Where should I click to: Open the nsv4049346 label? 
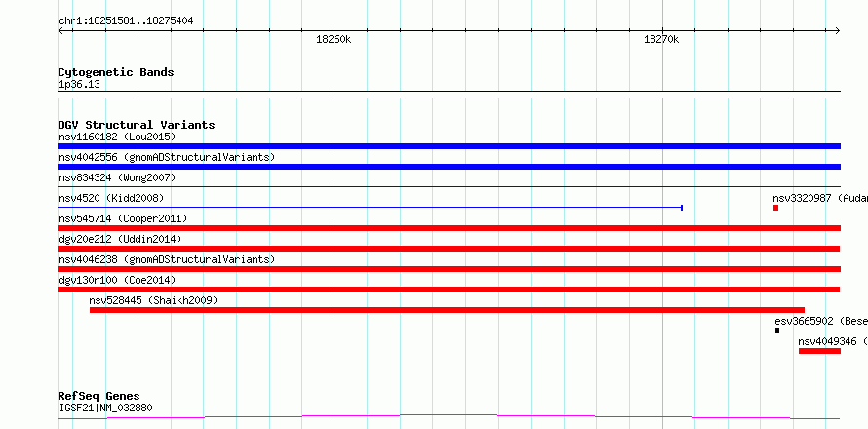tap(833, 341)
